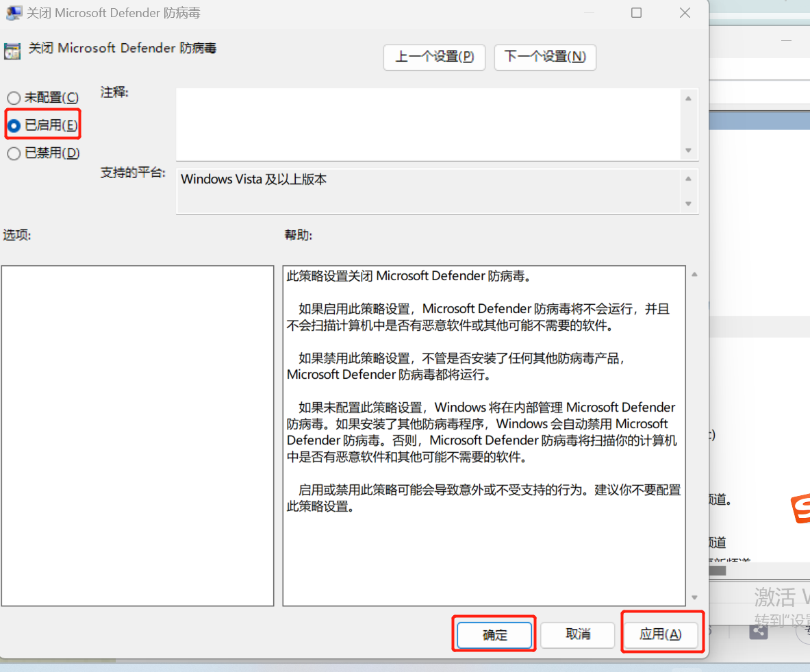Apply changes with the 应用(A) button
Viewport: 810px width, 672px height.
tap(661, 634)
